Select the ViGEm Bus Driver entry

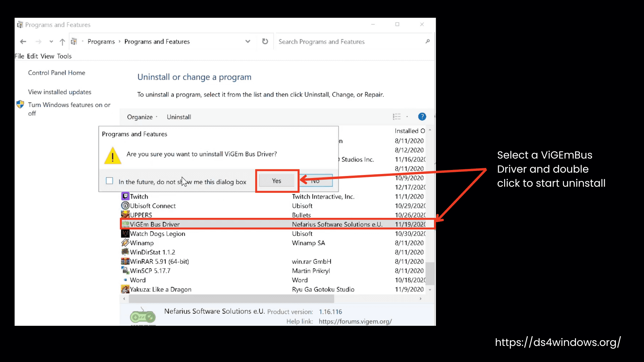coord(155,224)
